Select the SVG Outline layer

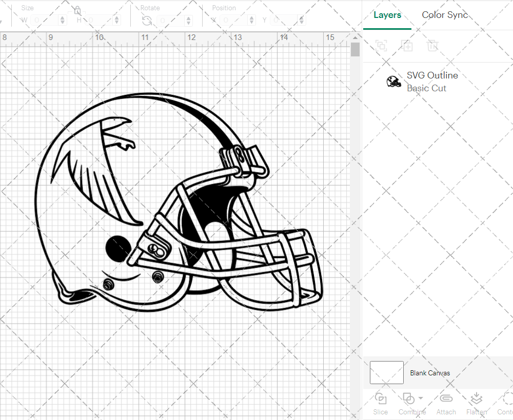click(432, 75)
